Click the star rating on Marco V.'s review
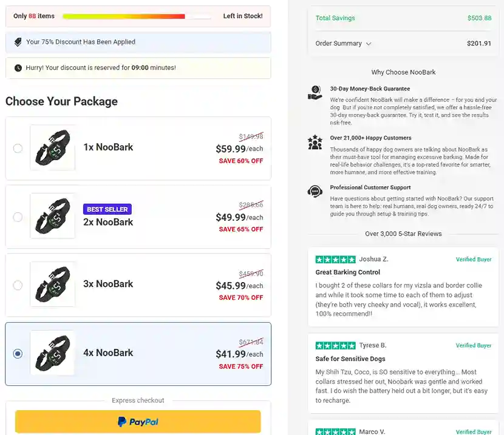Screen dimensions: 504x435 [x=335, y=431]
